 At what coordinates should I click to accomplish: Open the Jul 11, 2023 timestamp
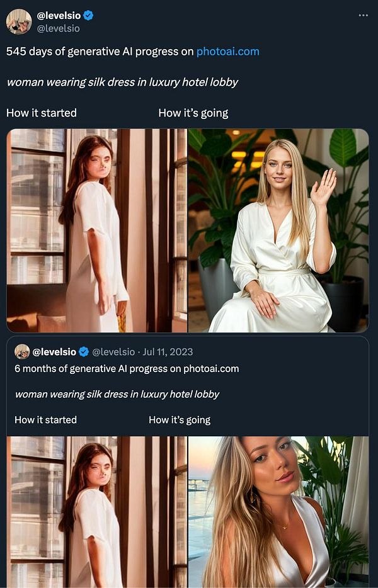168,351
